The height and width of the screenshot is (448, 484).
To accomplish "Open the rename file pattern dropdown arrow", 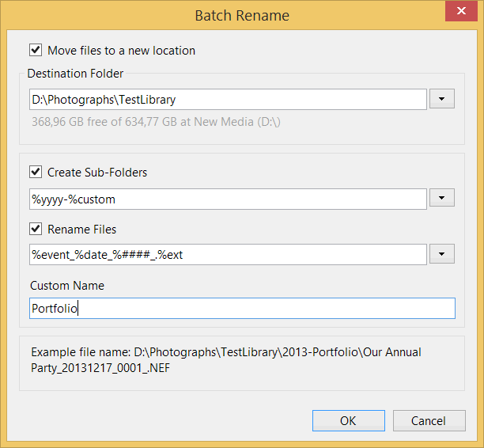I will (x=441, y=254).
